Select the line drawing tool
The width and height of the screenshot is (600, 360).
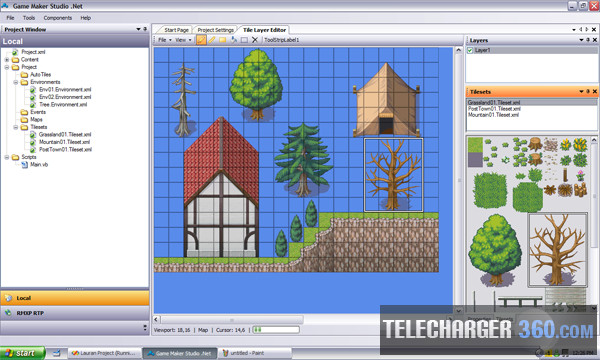(x=212, y=40)
